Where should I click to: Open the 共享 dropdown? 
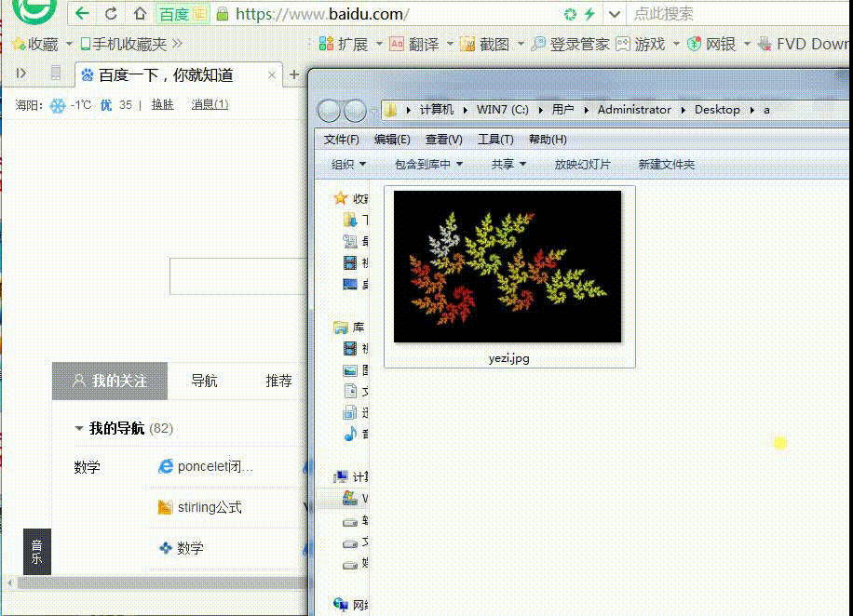(x=508, y=164)
